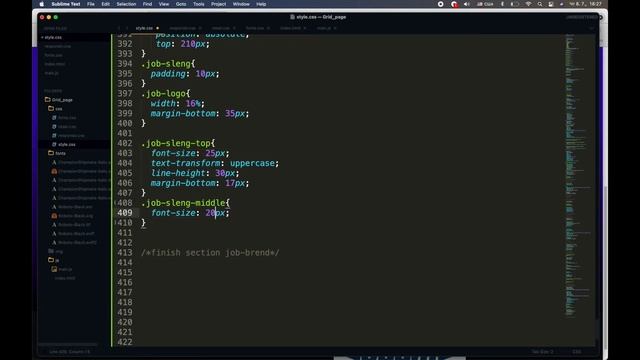The image size is (640, 360).
Task: Click the .job-sleng-top selector
Action: (176, 143)
